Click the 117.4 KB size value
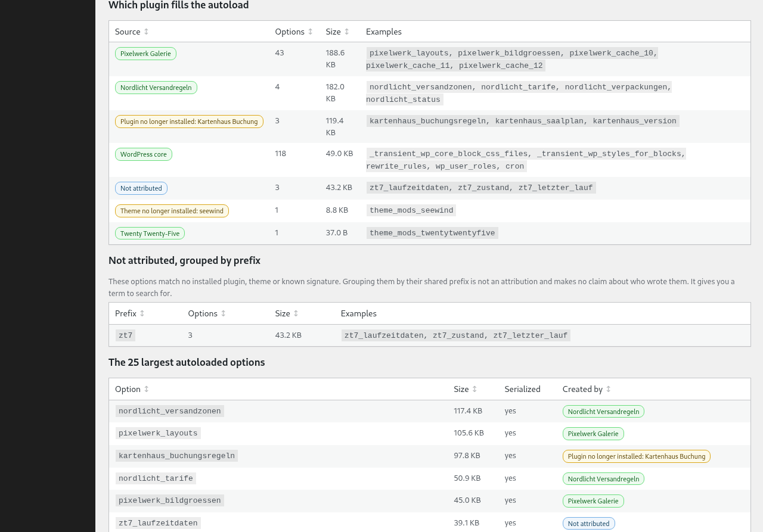The image size is (763, 532). point(468,410)
